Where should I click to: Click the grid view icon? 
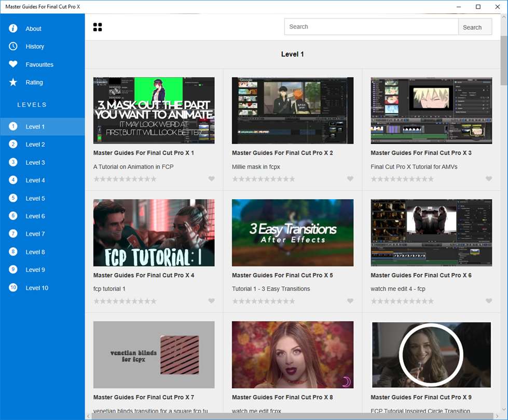[x=98, y=27]
